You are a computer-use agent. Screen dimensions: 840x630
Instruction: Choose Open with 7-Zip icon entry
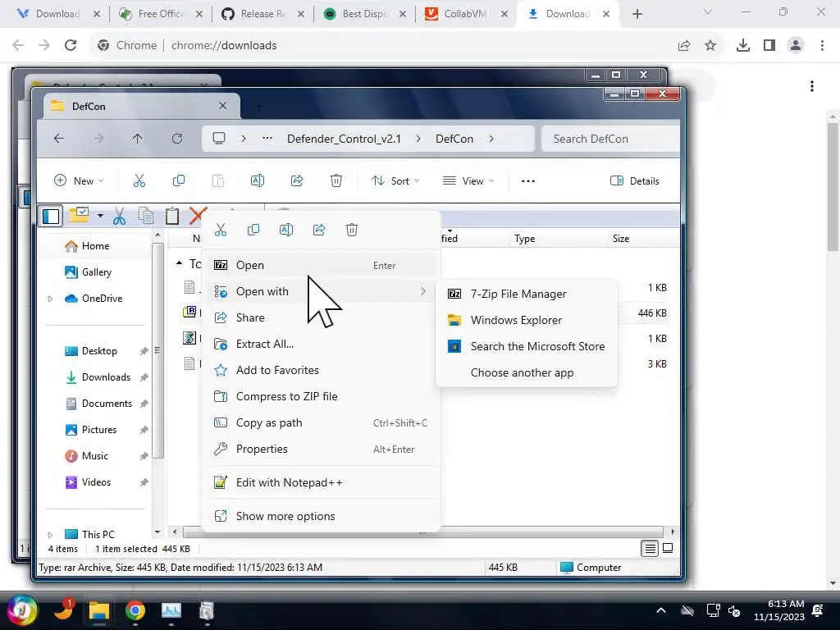click(x=322, y=265)
